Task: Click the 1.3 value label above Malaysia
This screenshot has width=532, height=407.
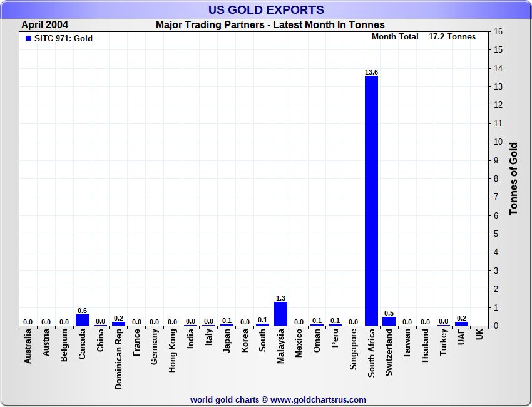Action: tap(280, 298)
